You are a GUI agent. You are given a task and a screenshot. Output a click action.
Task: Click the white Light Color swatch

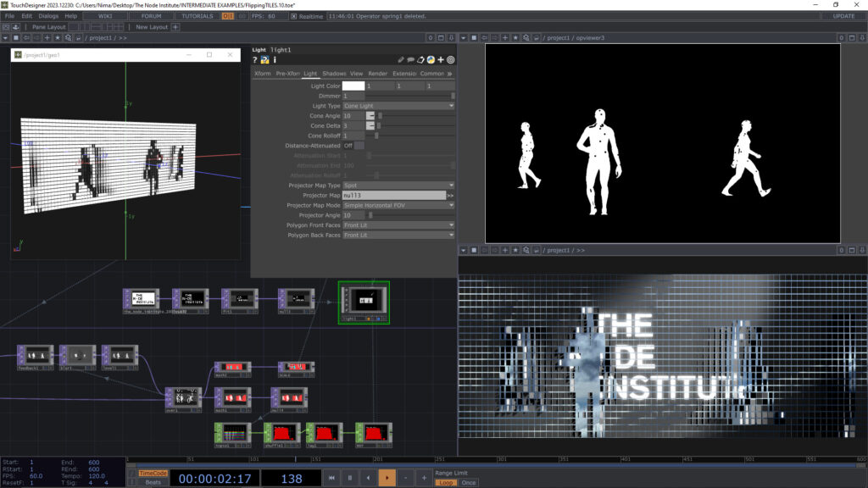pyautogui.click(x=353, y=86)
